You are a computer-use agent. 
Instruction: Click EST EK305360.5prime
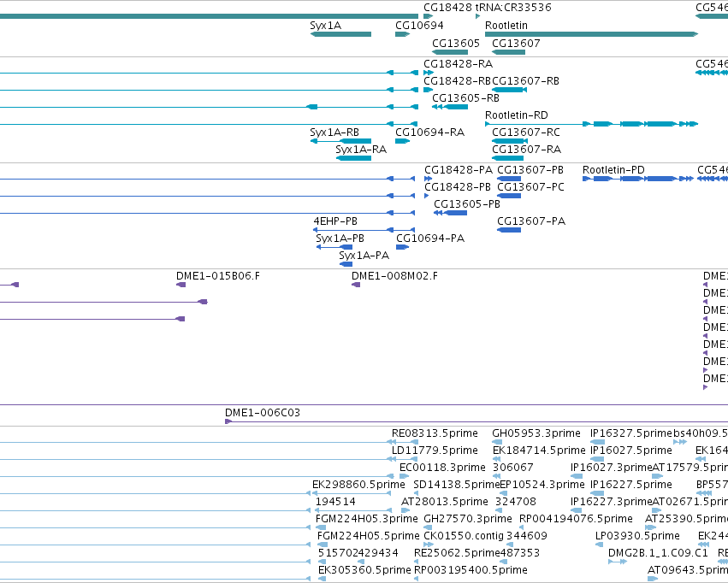tap(364, 570)
